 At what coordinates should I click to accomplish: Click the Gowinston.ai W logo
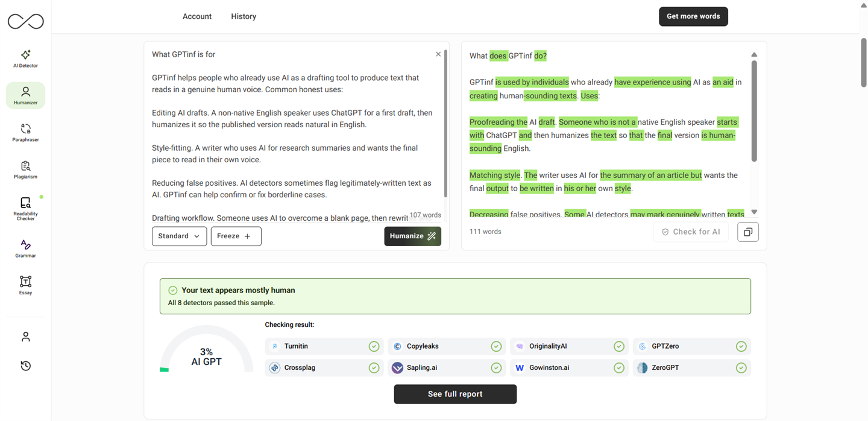(x=520, y=367)
